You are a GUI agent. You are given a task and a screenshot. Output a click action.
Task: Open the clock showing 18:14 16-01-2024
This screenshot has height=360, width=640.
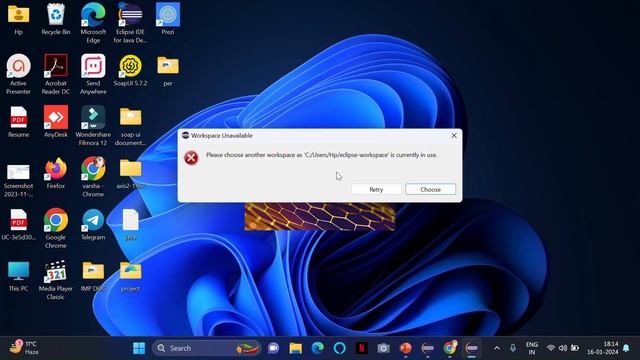tap(603, 348)
